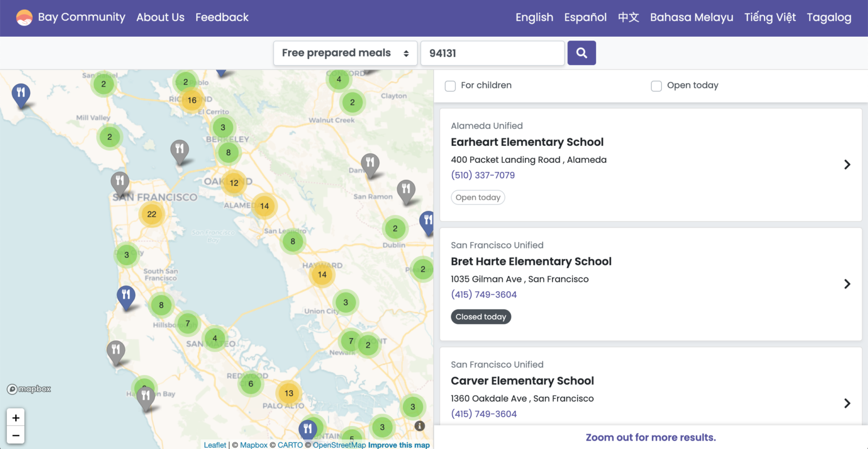Click the yellow cluster marked 16

(192, 100)
